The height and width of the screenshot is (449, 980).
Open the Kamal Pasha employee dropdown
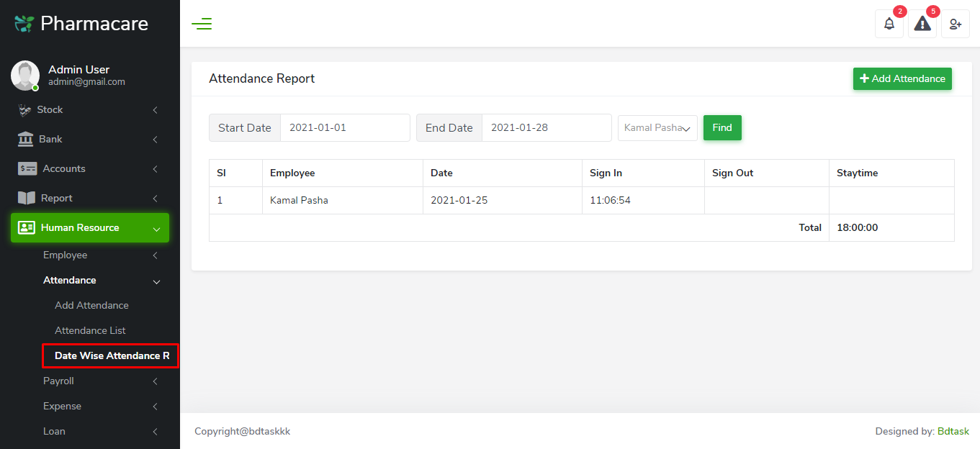[657, 128]
